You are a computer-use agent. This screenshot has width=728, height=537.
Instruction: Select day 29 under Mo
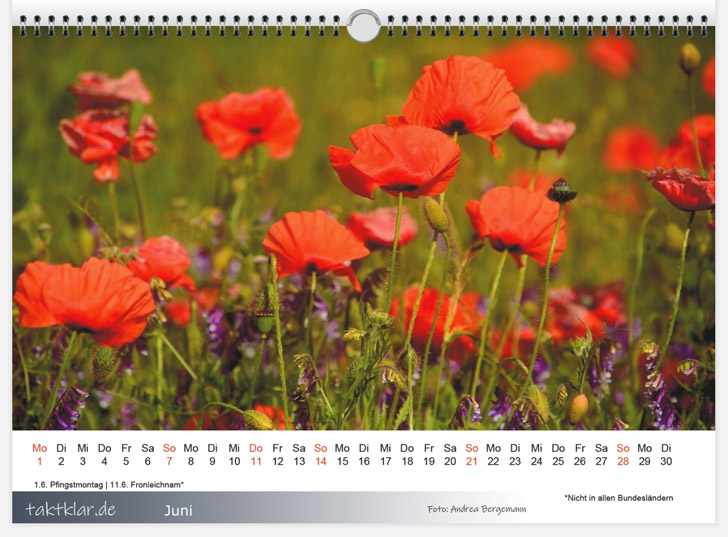click(x=644, y=461)
